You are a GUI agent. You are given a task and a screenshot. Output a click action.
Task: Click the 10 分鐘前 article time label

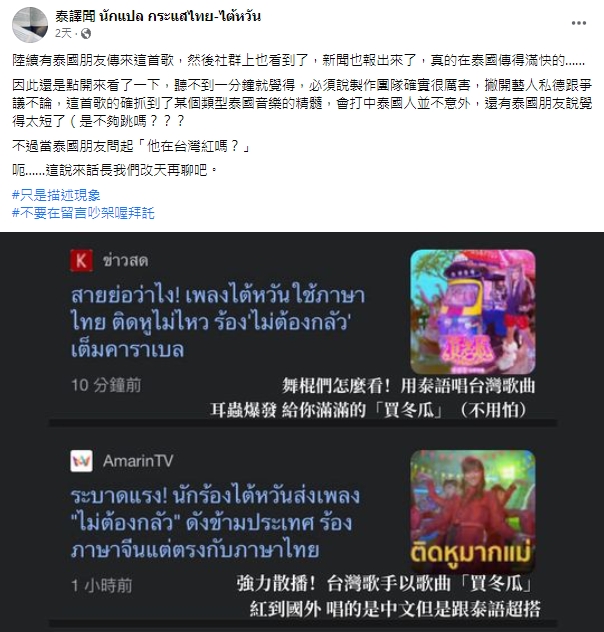[x=106, y=385]
